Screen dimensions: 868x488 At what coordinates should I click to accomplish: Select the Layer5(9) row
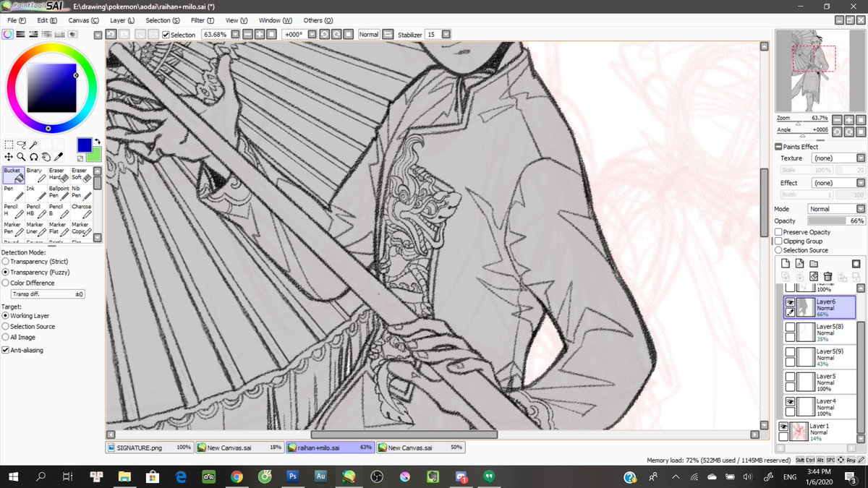click(820, 357)
